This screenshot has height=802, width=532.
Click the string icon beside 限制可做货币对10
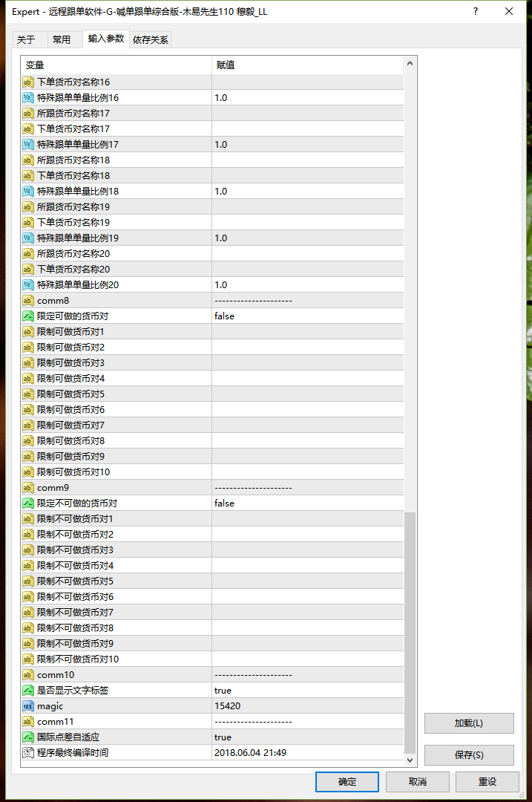(28, 472)
